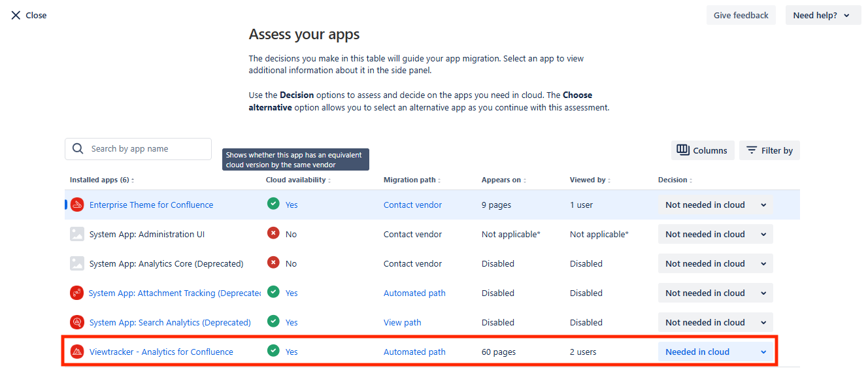Click the System App: Search Analytics app icon
868x381 pixels.
click(x=76, y=322)
